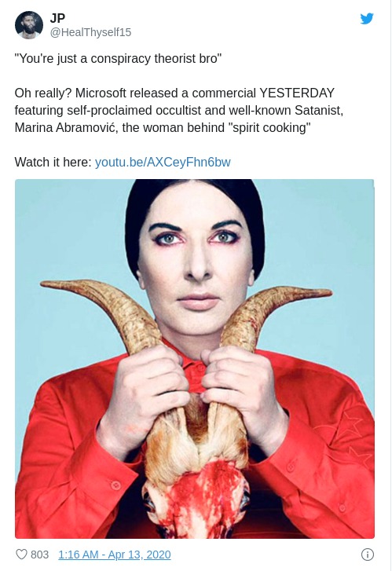Click the "Watch it here:" label
Image resolution: width=392 pixels, height=571 pixels.
53,162
